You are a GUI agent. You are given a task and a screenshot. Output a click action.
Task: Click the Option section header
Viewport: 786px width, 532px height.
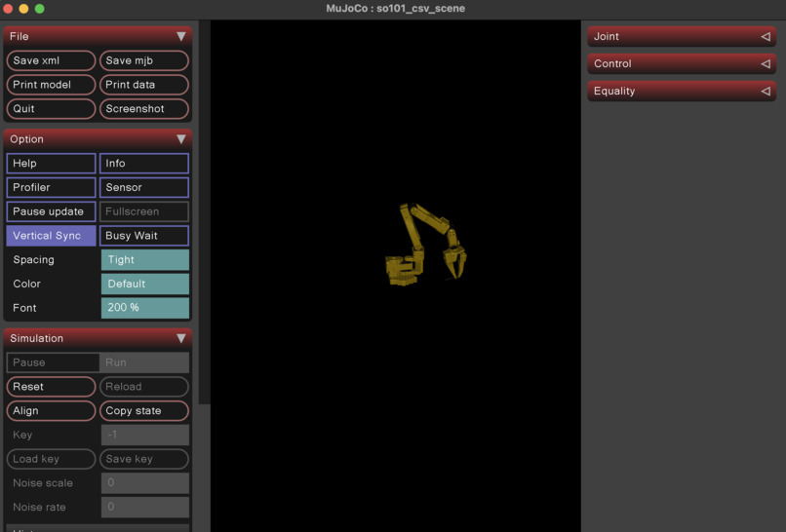tap(98, 138)
